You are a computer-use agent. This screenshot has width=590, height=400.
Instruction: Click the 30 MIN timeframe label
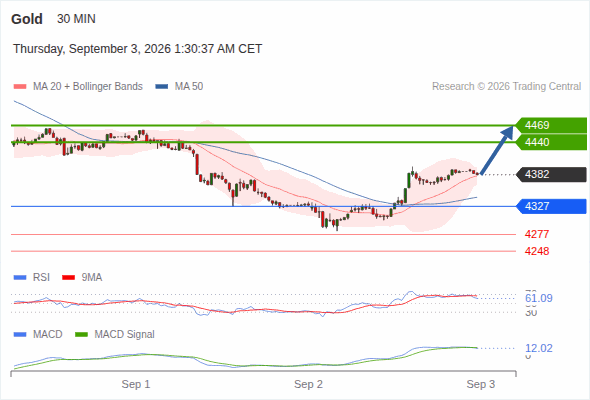point(76,19)
